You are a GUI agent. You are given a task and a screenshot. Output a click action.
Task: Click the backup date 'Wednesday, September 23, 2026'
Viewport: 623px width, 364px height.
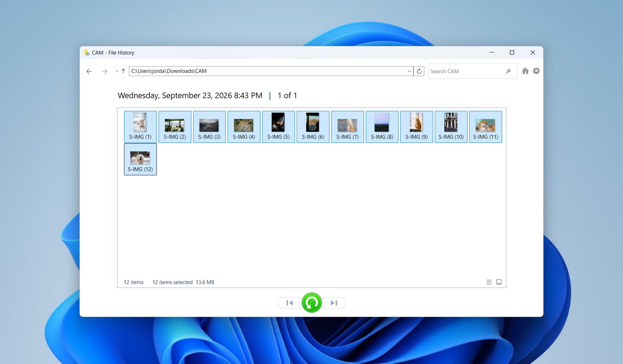coord(175,95)
